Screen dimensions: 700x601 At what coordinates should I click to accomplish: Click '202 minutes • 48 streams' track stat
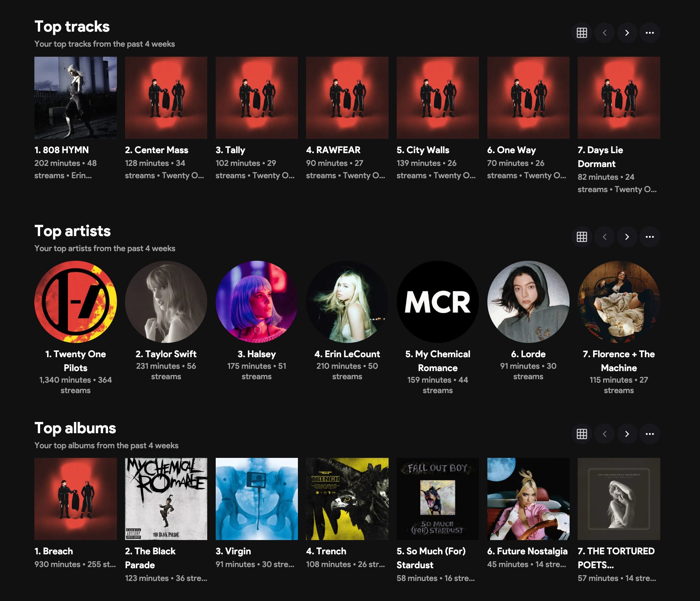[66, 169]
